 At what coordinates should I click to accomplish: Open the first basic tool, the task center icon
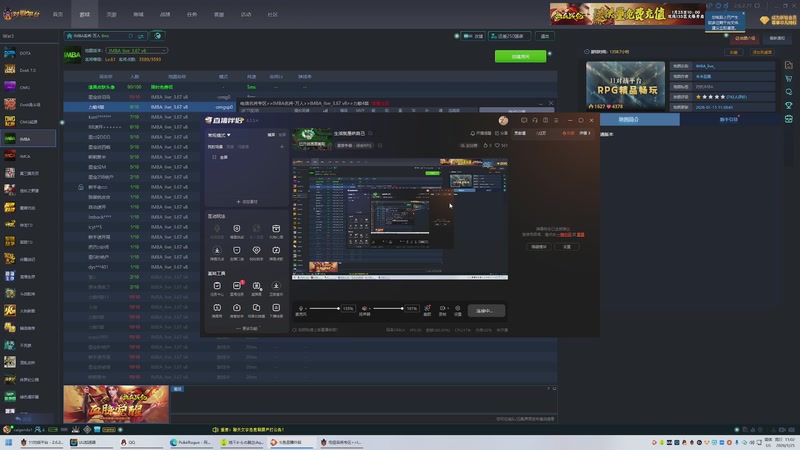coord(217,288)
